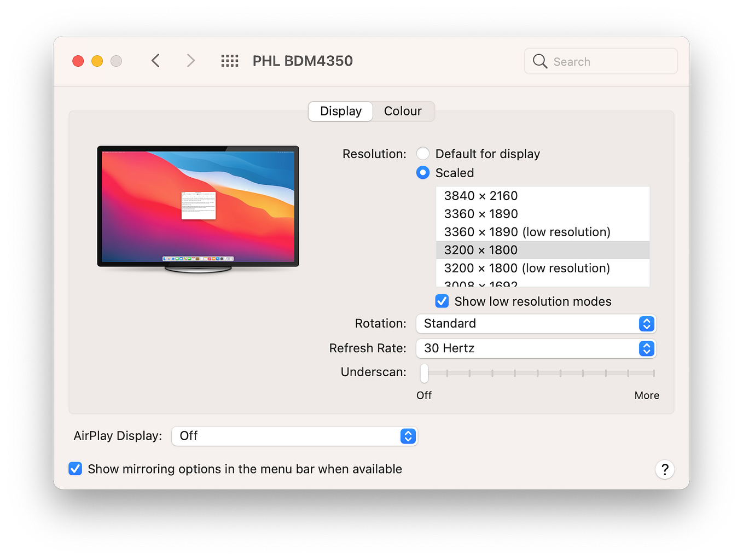
Task: Click the display thumbnail preview image
Action: coord(198,207)
